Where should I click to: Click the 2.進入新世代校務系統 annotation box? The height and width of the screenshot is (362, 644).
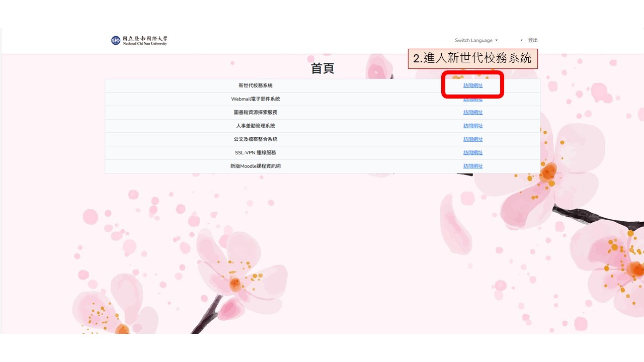tap(473, 58)
